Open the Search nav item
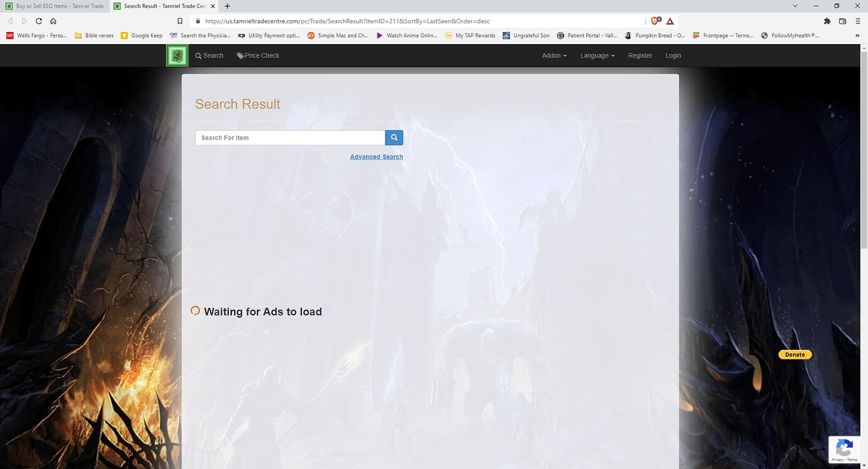Image resolution: width=868 pixels, height=469 pixels. (x=209, y=55)
